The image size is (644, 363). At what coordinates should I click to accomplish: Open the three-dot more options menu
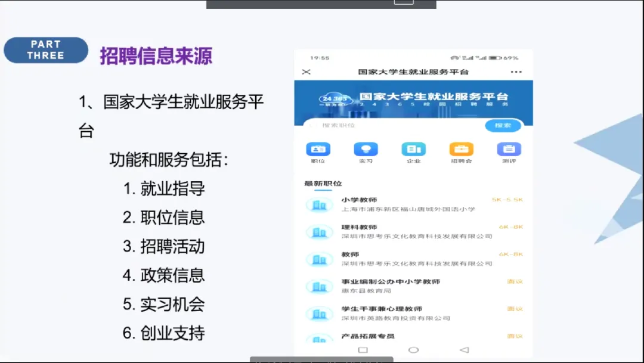pyautogui.click(x=516, y=72)
